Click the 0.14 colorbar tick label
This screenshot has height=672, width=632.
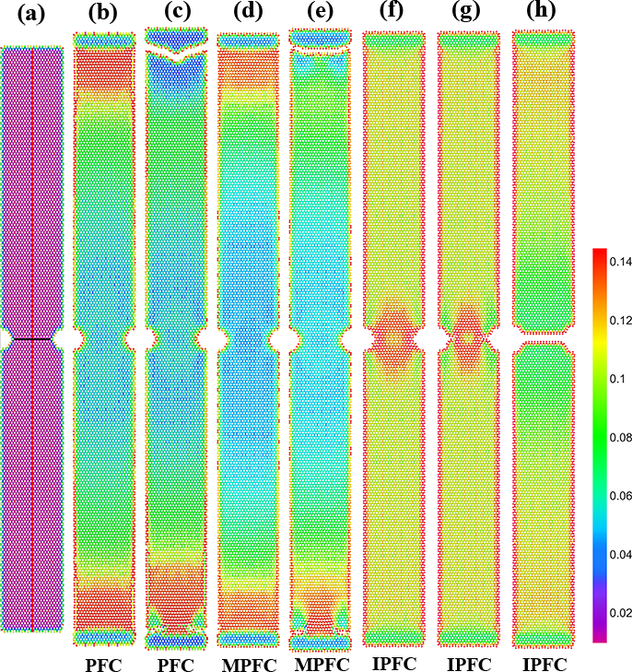[620, 262]
